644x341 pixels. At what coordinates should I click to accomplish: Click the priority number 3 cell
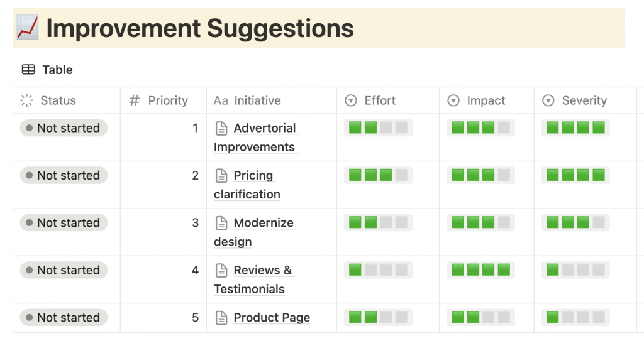[x=164, y=232]
